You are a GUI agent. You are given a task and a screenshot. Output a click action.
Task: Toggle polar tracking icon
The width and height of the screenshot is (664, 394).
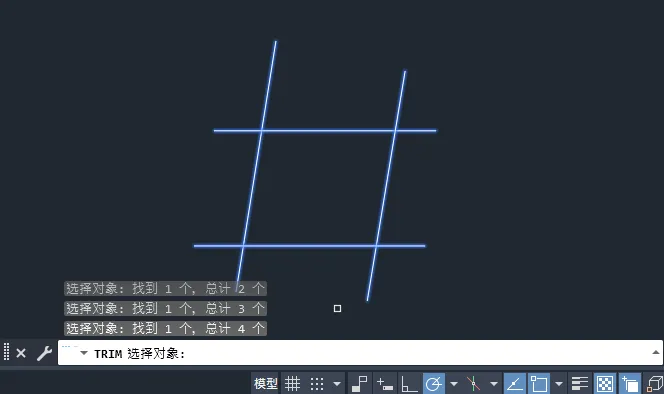click(434, 384)
